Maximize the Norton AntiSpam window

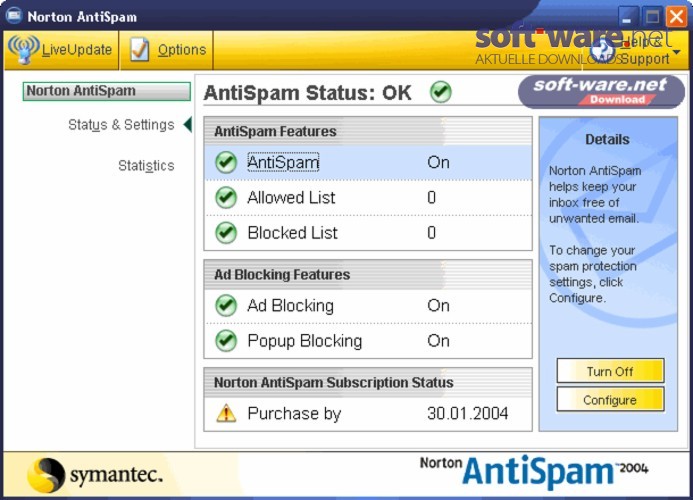(x=652, y=18)
